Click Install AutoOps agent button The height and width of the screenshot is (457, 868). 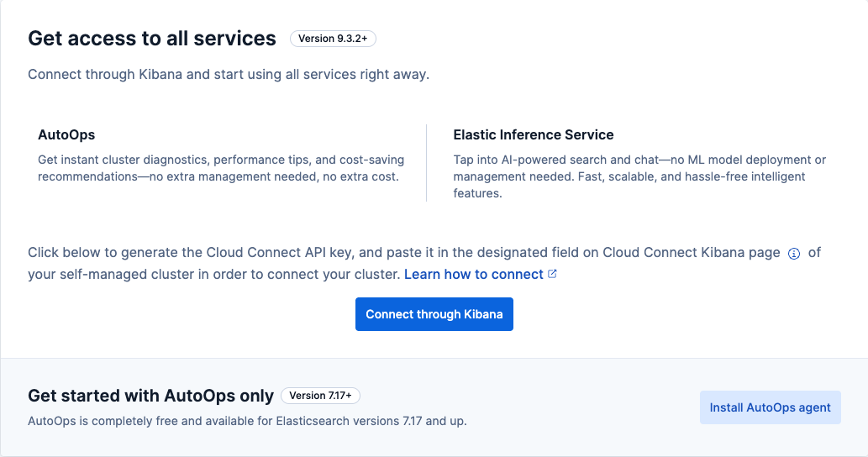point(770,407)
